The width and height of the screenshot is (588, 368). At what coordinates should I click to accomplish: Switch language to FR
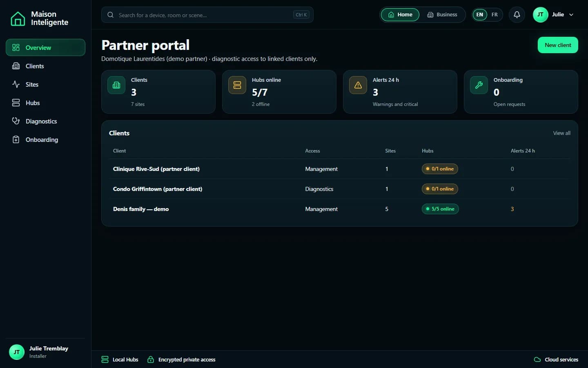[494, 15]
